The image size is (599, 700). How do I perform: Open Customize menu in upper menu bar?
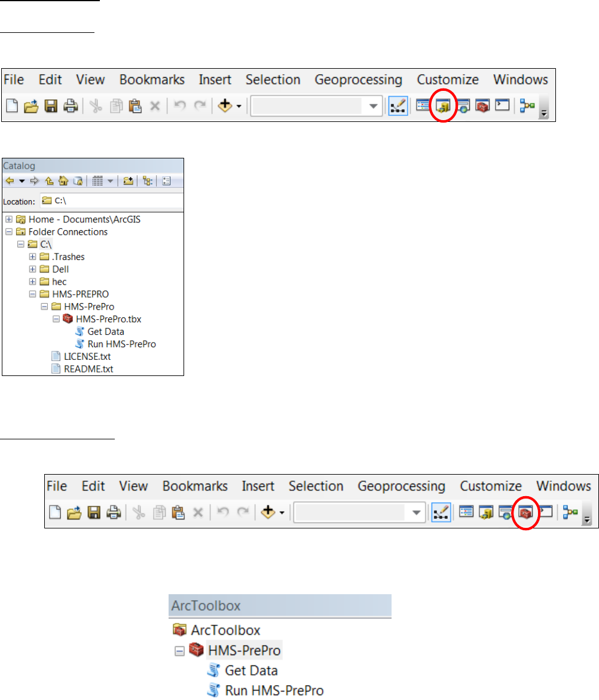point(448,80)
